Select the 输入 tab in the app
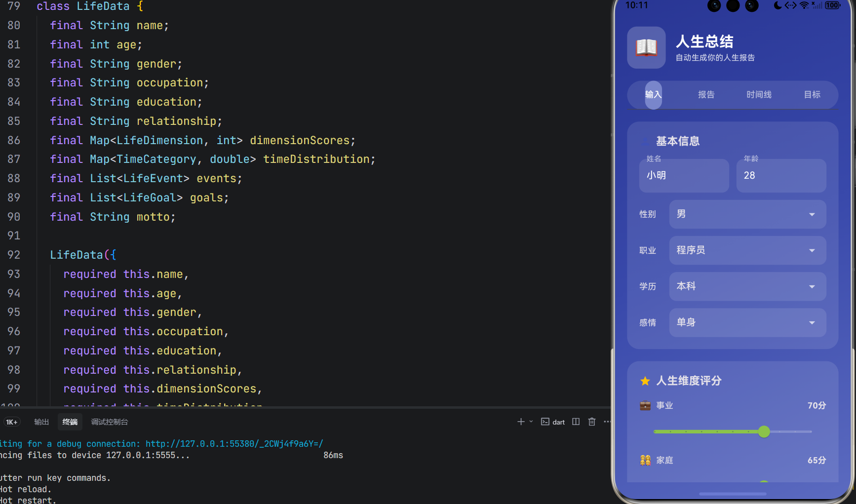This screenshot has height=504, width=856. (653, 95)
